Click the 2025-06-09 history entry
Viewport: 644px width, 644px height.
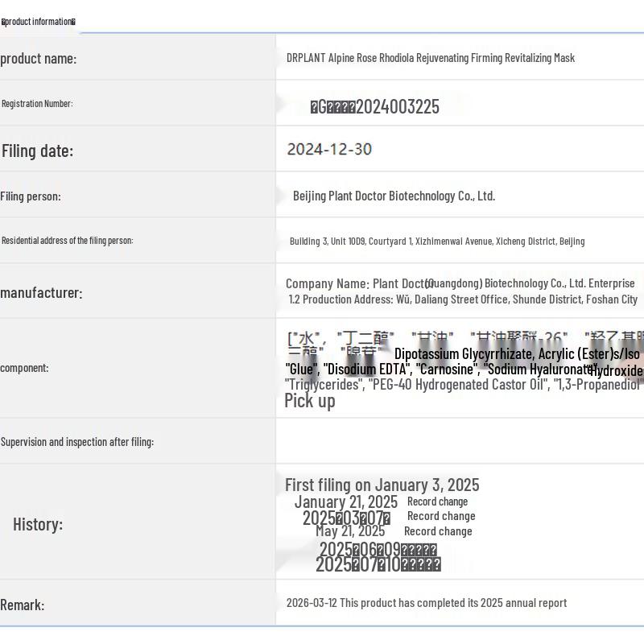coord(378,549)
